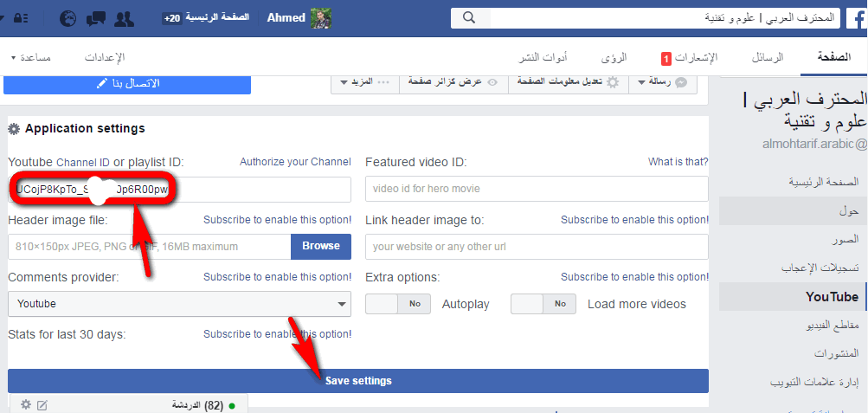Toggle the Autoplay switch

pos(398,303)
